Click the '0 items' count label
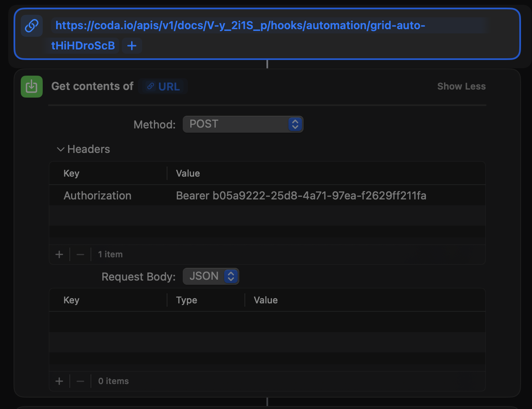532x409 pixels. pyautogui.click(x=113, y=381)
